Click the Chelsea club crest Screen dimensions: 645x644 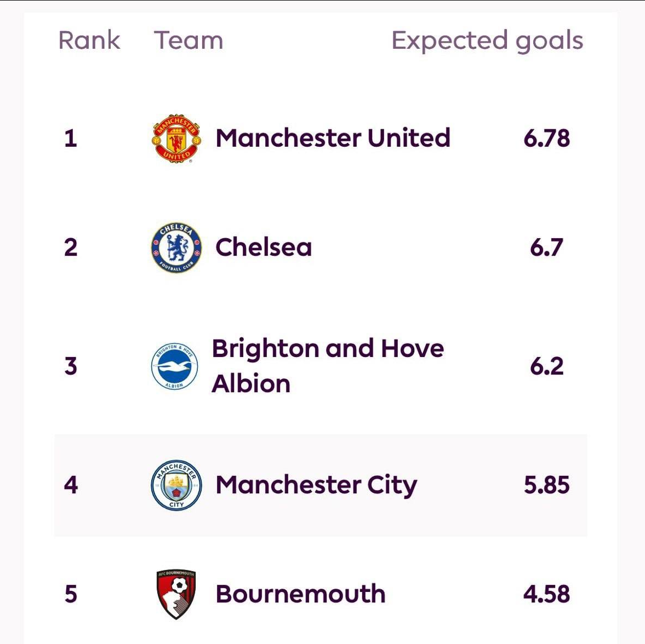(x=176, y=248)
